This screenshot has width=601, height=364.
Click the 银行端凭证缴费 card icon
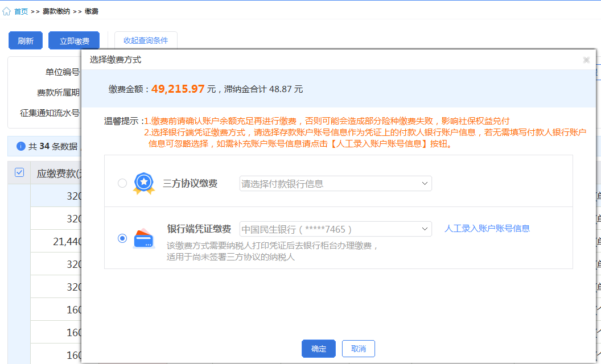pos(144,238)
